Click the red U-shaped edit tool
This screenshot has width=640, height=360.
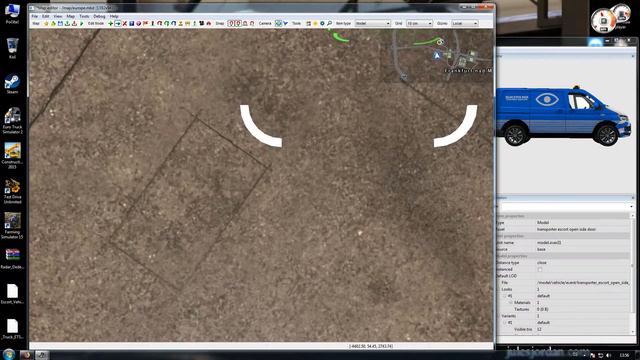point(160,24)
